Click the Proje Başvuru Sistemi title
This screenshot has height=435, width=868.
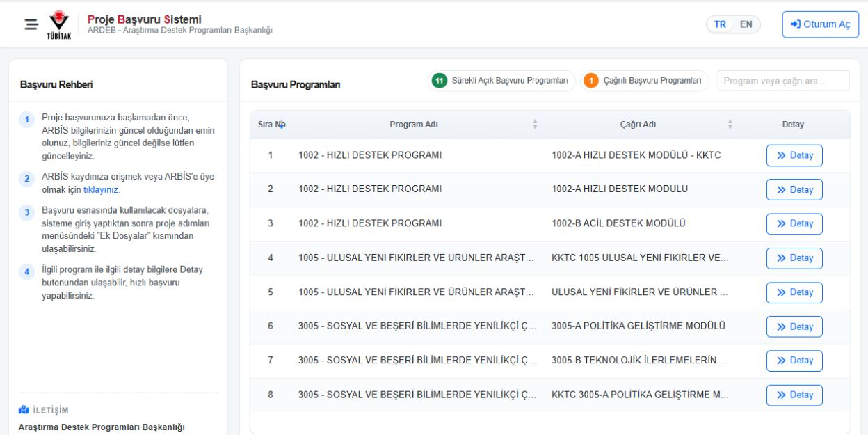[145, 19]
